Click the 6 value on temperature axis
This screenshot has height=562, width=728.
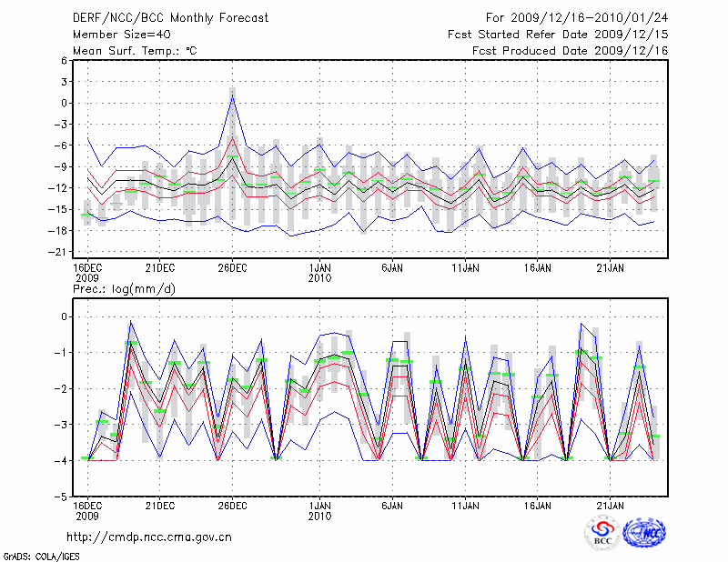66,60
